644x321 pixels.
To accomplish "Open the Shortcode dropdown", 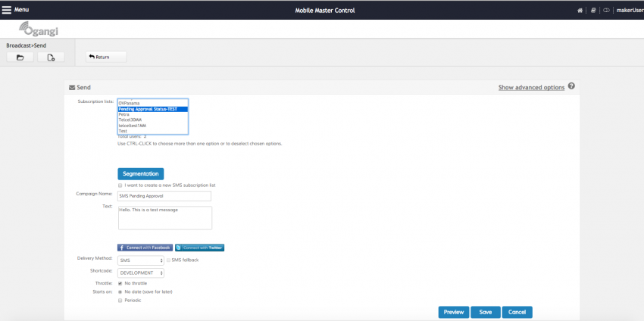I will pos(141,273).
